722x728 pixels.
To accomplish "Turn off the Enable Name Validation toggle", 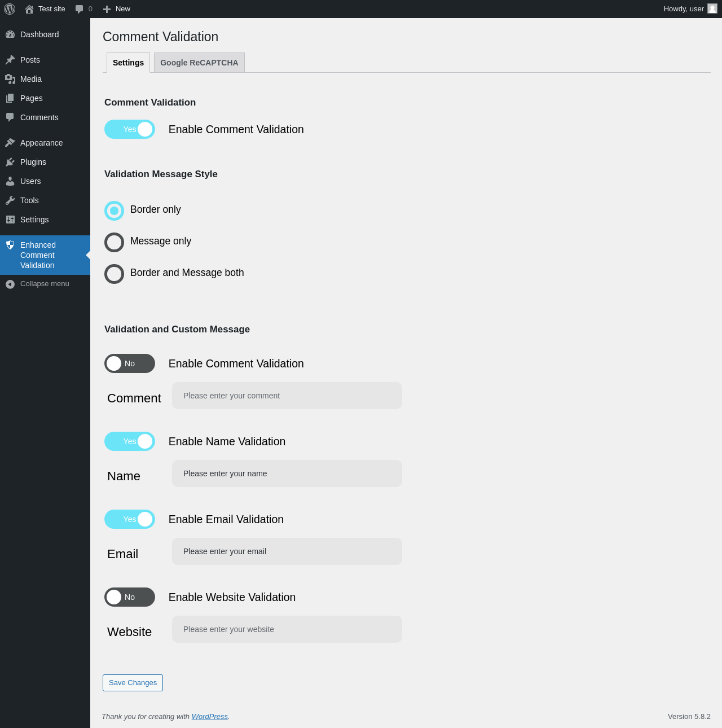I will coord(130,441).
